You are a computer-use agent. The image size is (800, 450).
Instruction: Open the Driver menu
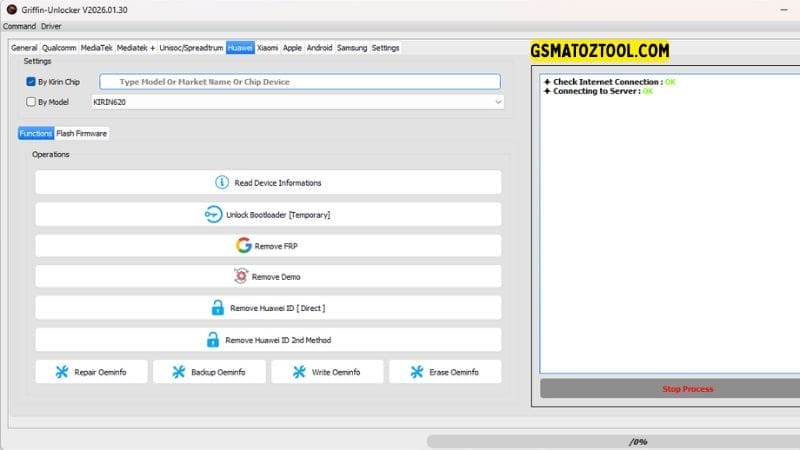(51, 26)
